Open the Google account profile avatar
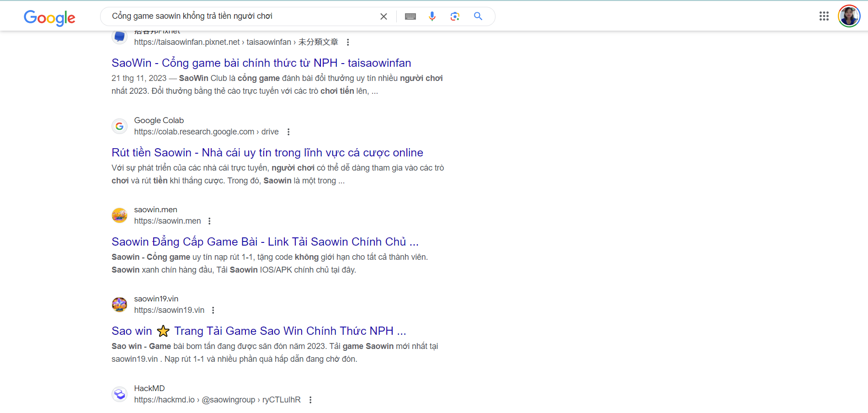868x413 pixels. pos(849,16)
